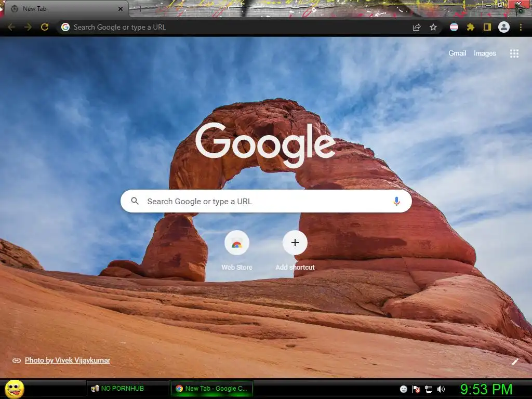Open a new tab with the plus button

coord(140,9)
